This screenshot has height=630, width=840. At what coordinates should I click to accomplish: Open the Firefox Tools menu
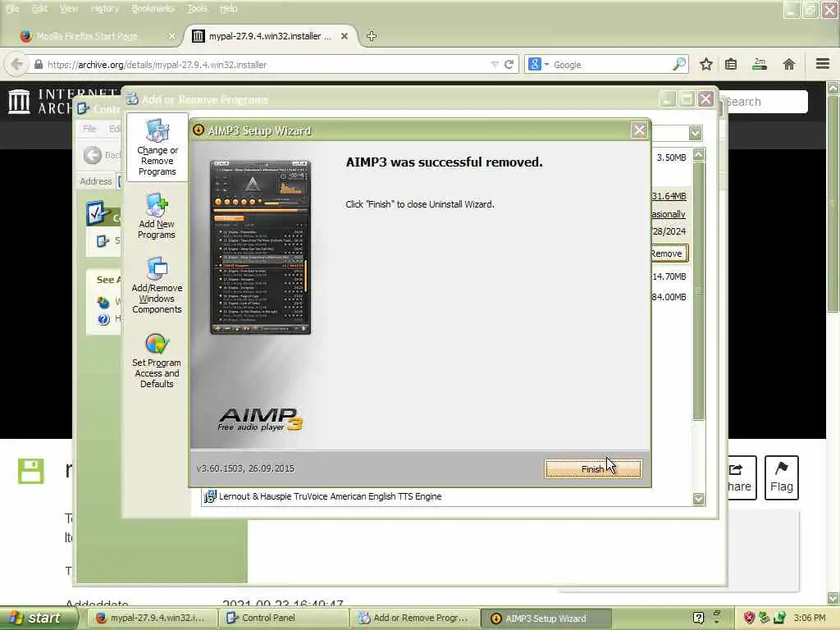click(197, 8)
